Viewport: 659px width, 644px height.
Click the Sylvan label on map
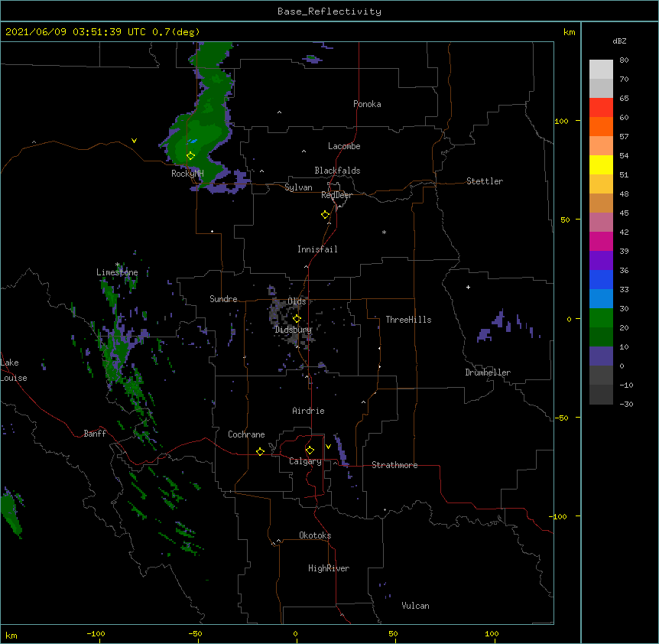click(298, 187)
